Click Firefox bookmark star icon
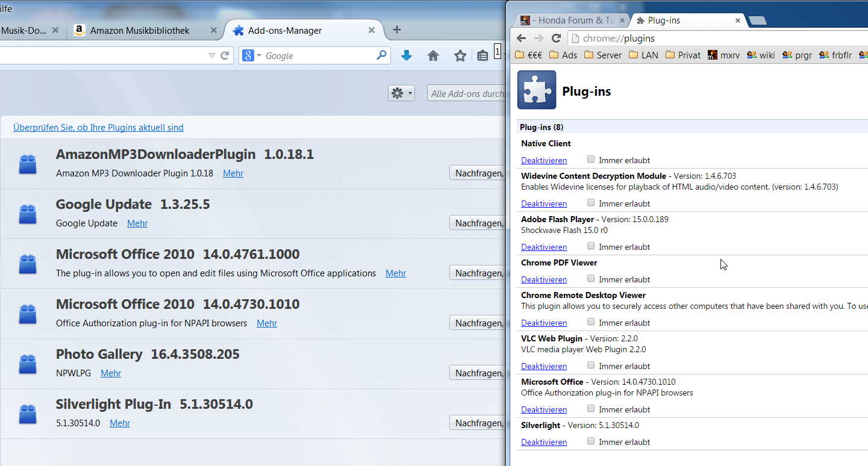Screen dimensions: 868x466 (x=460, y=55)
